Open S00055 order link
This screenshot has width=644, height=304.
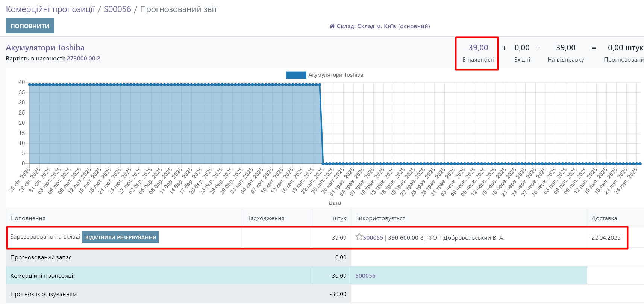coord(373,238)
